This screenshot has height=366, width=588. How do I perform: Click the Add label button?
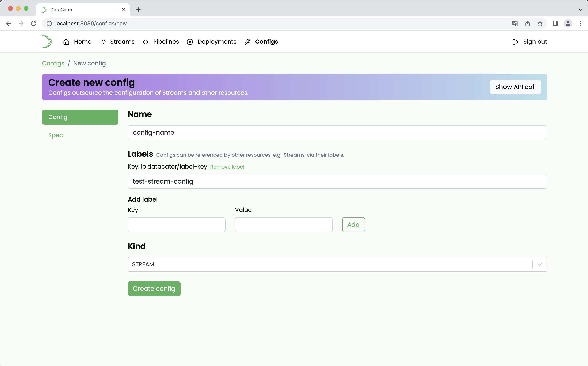(353, 225)
